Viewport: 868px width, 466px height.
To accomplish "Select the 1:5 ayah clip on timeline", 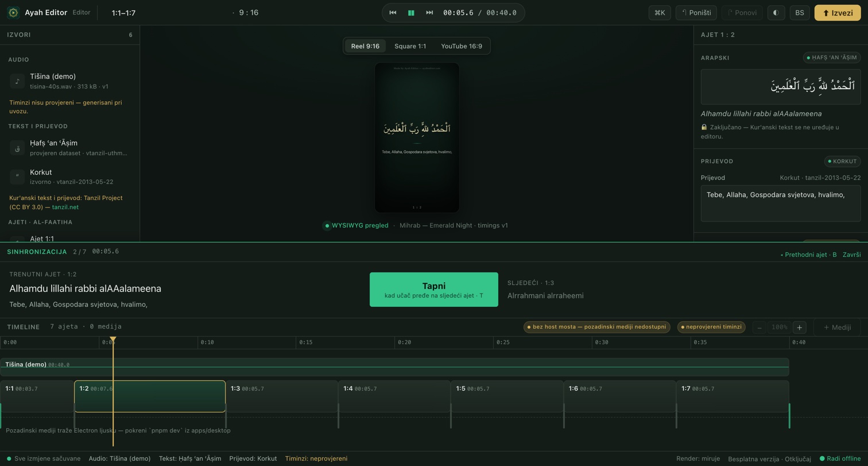I will pos(507,396).
